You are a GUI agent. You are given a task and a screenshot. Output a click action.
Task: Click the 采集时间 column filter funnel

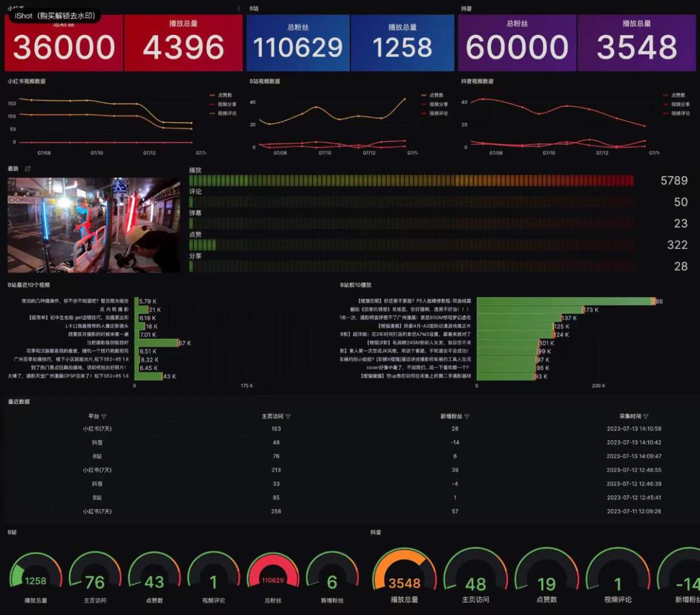tap(646, 417)
